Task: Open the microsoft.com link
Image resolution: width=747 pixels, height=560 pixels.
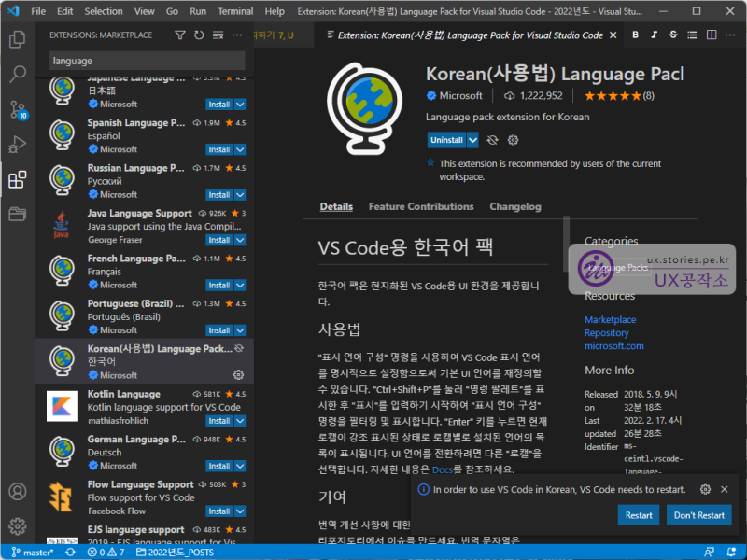Action: 614,346
